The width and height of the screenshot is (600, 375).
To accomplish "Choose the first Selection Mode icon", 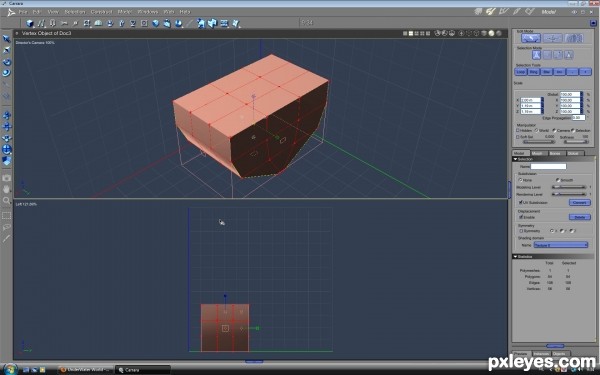I will (x=536, y=55).
